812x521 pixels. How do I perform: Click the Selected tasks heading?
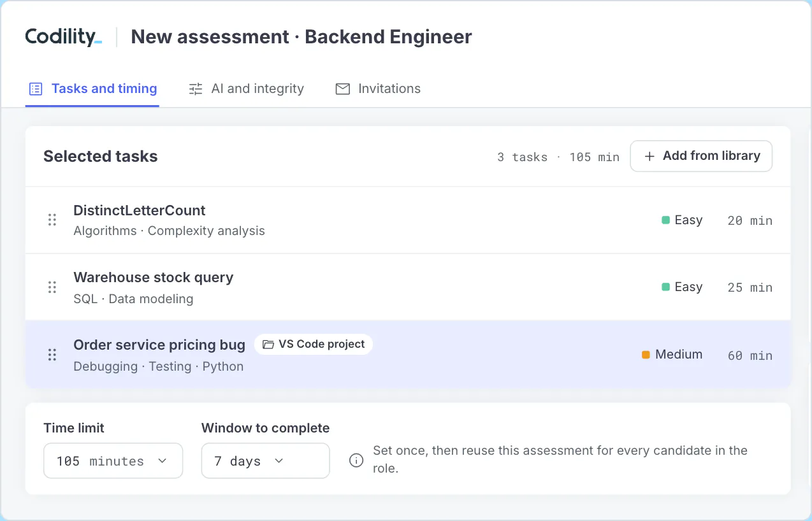(x=101, y=157)
